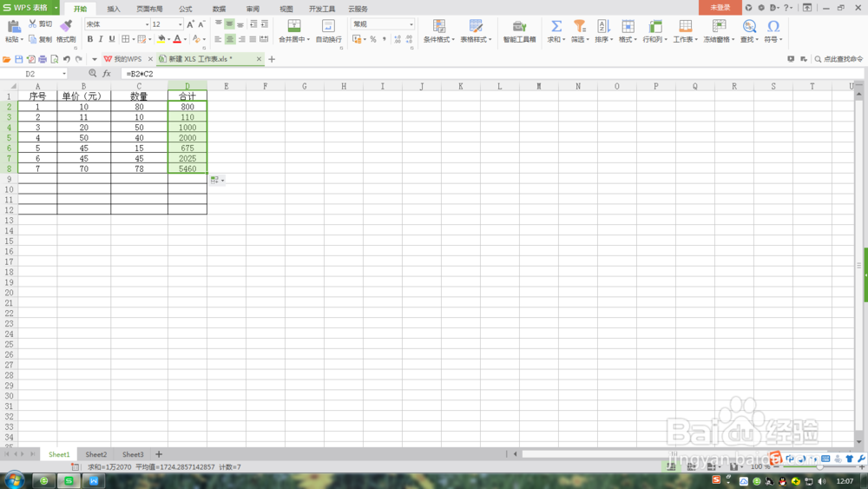Click the clear formatting eraser icon
Screen dimensions: 868x489
pos(196,39)
